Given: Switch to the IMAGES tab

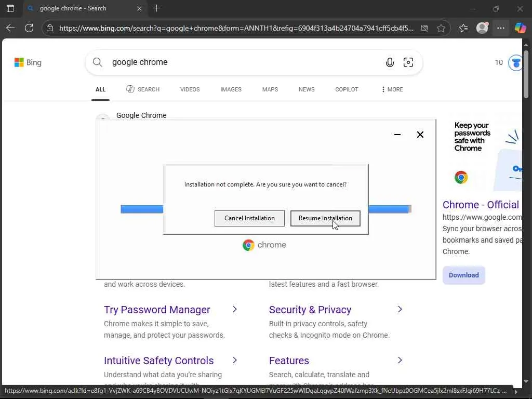Looking at the screenshot, I should point(231,89).
